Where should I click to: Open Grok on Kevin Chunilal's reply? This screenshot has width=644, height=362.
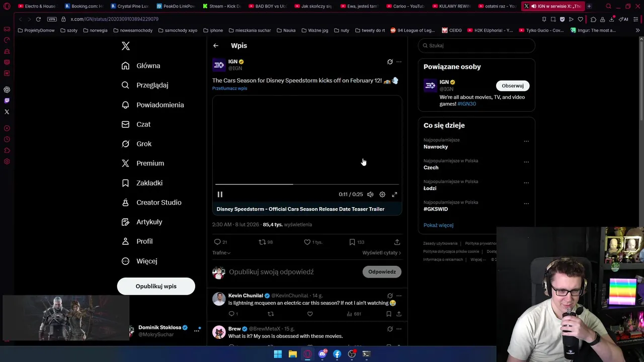tap(390, 296)
